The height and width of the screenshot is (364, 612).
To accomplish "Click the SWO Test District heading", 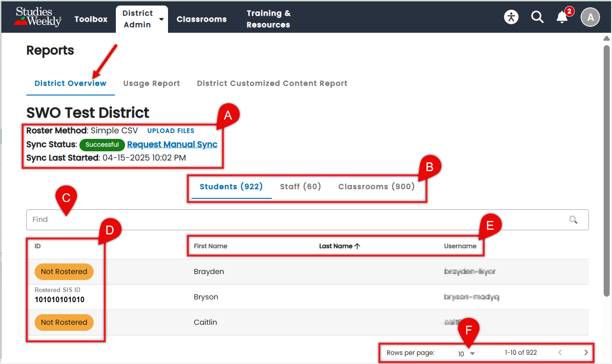I will [x=88, y=113].
